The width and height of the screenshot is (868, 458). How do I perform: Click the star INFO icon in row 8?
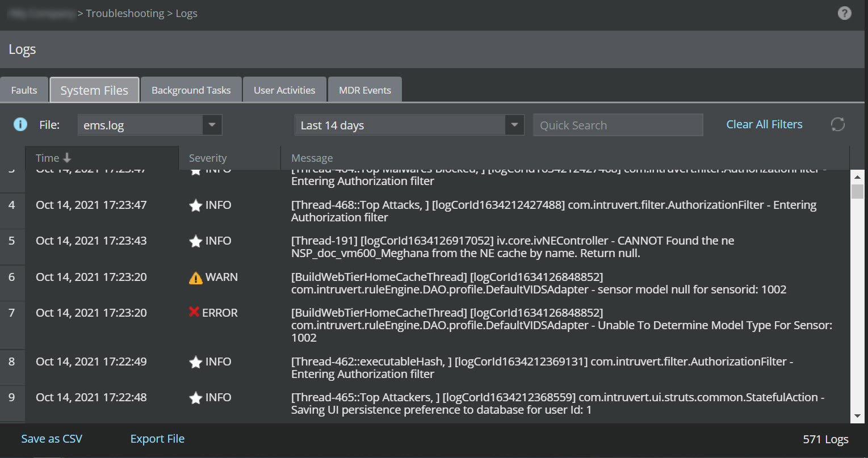pos(195,362)
